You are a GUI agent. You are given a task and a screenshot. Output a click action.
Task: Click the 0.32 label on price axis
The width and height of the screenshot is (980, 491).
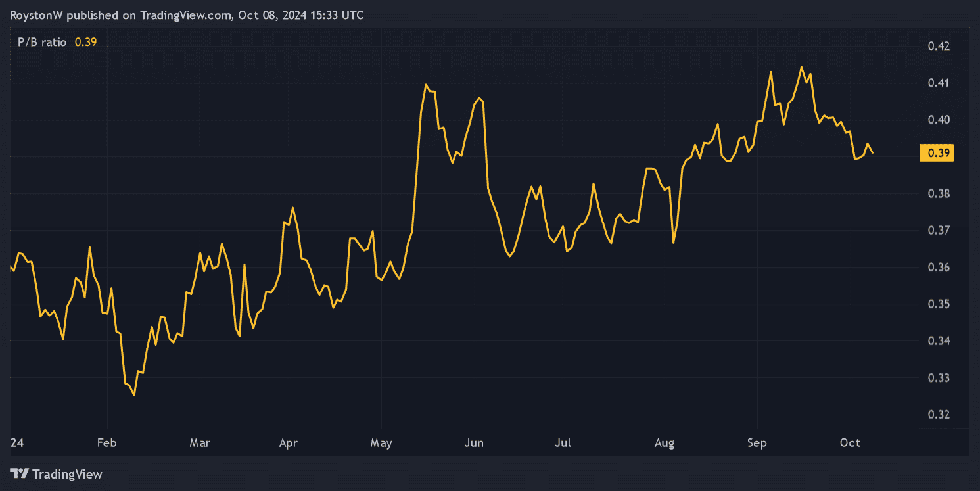(x=937, y=415)
